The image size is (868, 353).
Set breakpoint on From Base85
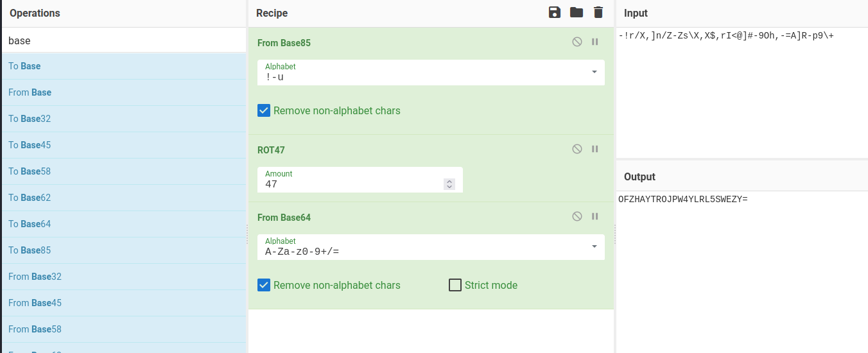pyautogui.click(x=595, y=42)
